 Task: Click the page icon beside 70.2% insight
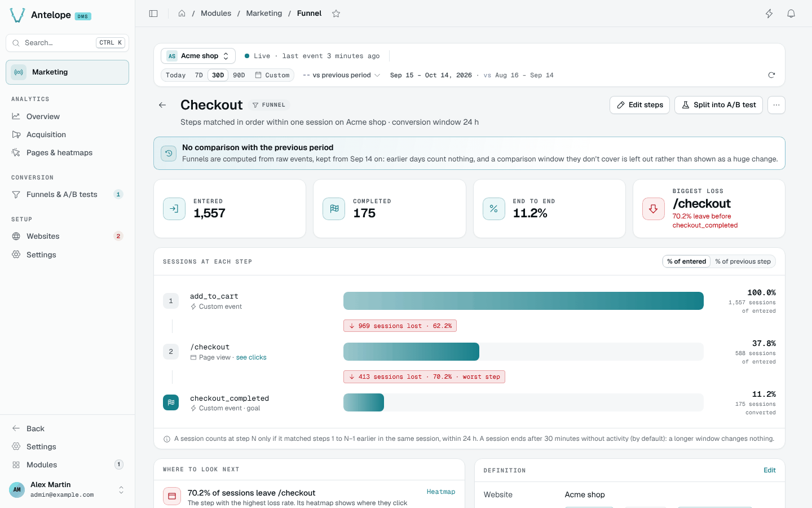[x=172, y=496]
